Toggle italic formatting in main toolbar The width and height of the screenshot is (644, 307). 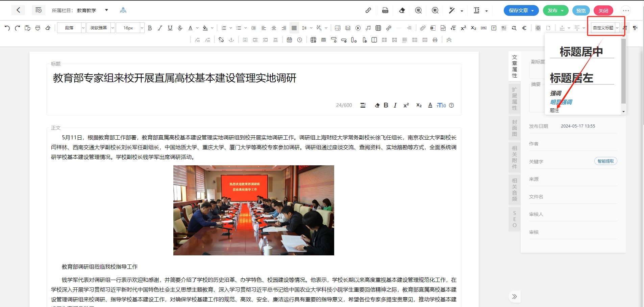pyautogui.click(x=160, y=28)
